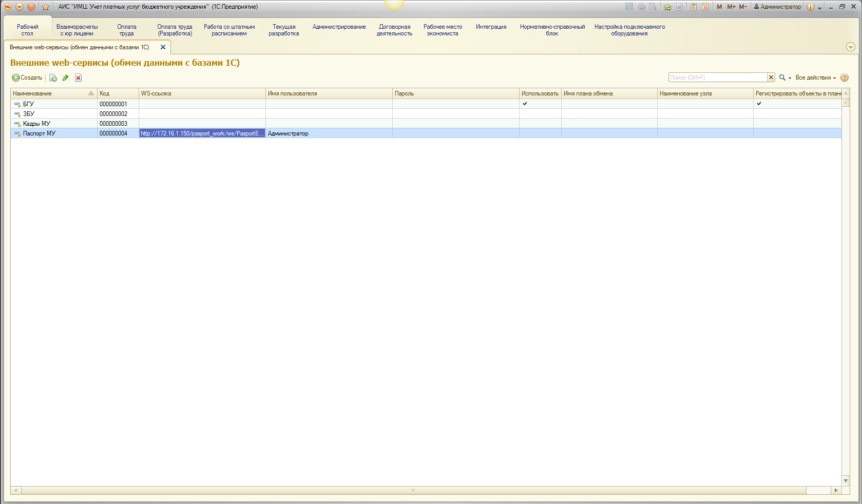
Task: Click the magnifier find icon near search
Action: [782, 78]
